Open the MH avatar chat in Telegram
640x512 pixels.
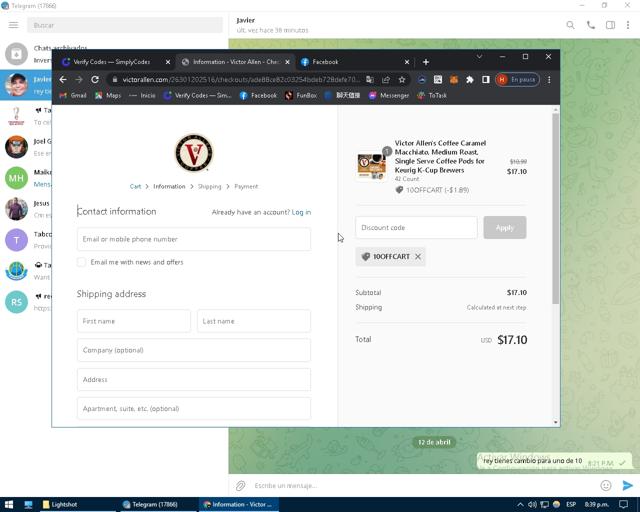[x=27, y=178]
